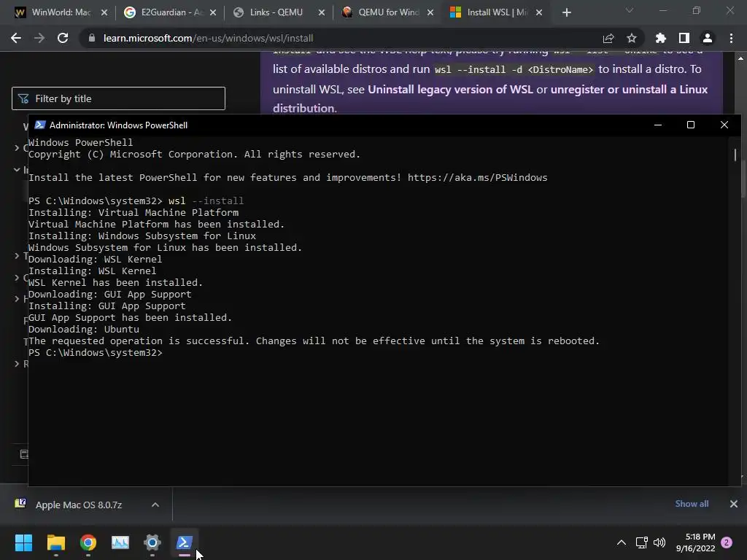Expand the download item options chevron
The height and width of the screenshot is (560, 747).
point(155,505)
